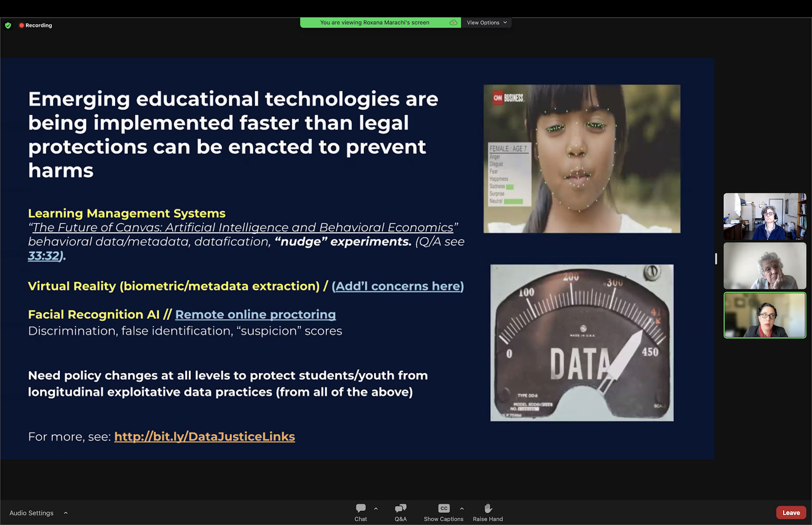Screen dimensions: 812x525
Task: Click the video panel divider handle
Action: (716, 259)
